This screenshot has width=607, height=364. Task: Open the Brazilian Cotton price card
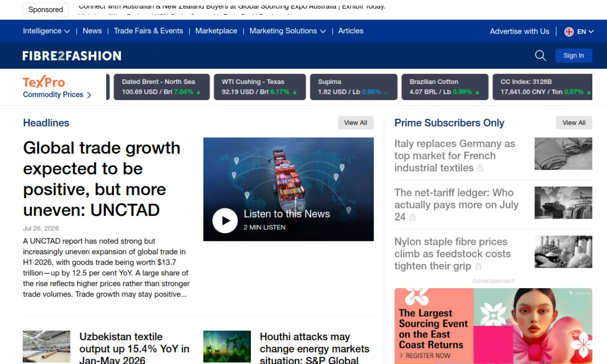(445, 87)
